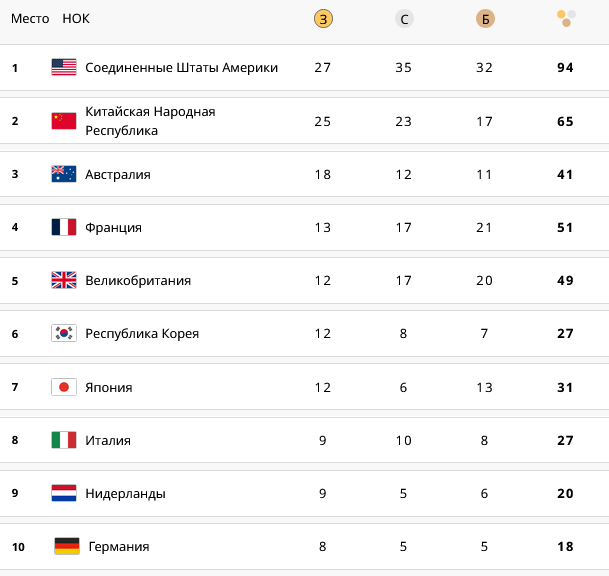609x576 pixels.
Task: Click the Japan flag icon
Action: coord(64,387)
